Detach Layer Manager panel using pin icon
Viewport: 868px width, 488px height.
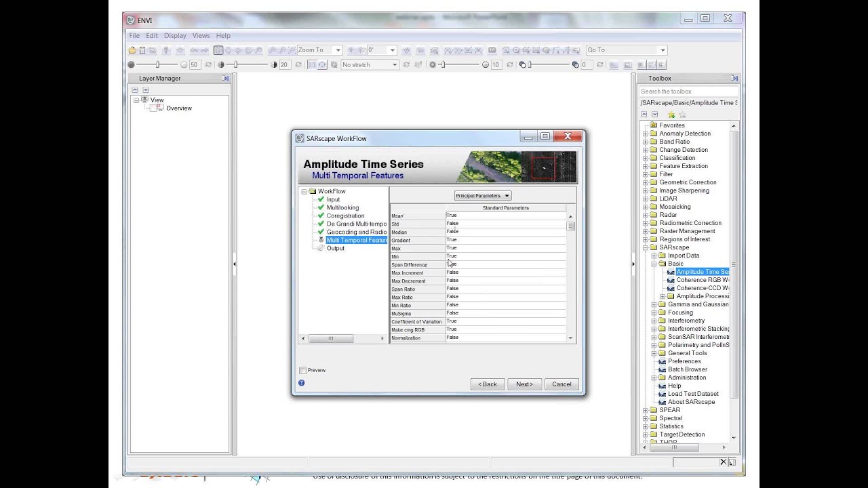(x=226, y=79)
